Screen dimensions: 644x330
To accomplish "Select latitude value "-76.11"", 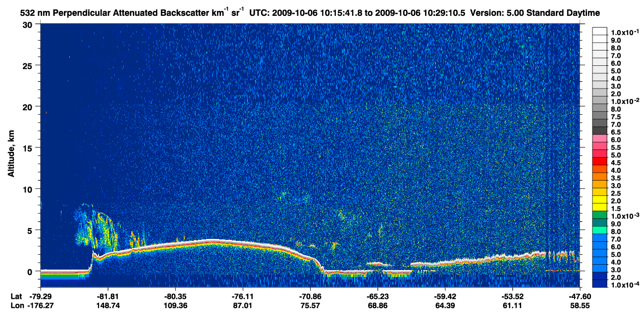I will pos(242,297).
